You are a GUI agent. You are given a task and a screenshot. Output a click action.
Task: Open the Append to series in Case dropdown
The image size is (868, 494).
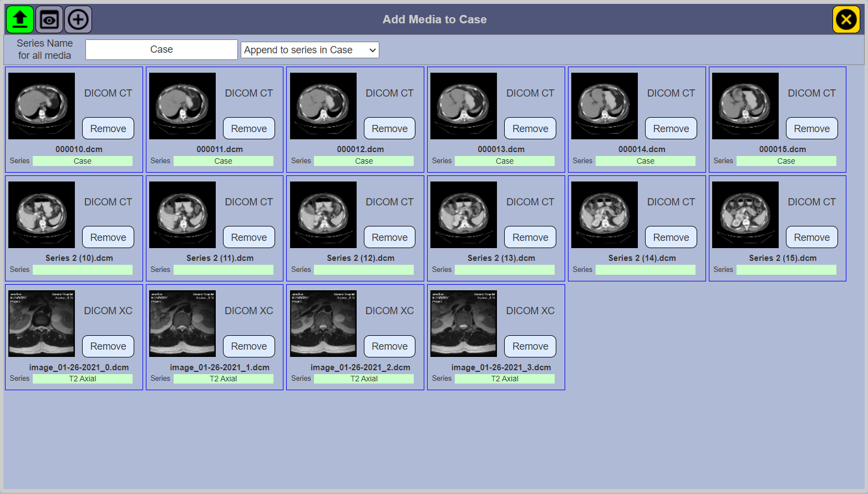click(309, 49)
